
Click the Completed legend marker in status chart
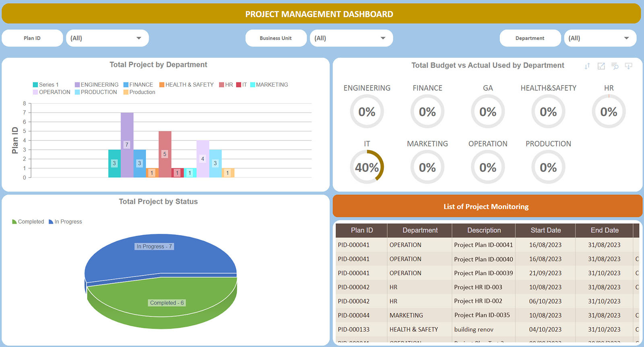(x=14, y=222)
